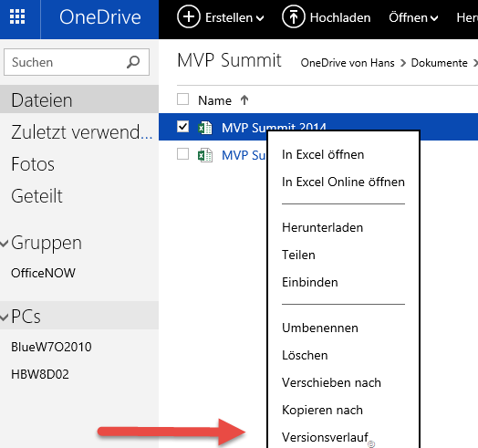Toggle the select-all checkbox beside Name

(x=183, y=99)
